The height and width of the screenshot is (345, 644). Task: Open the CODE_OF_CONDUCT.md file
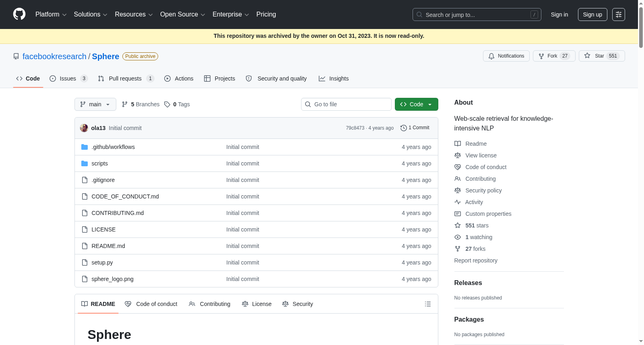pos(125,196)
